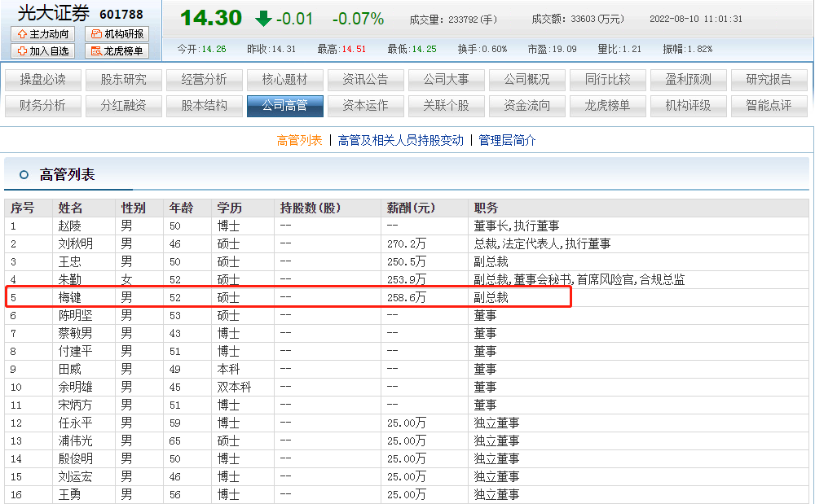Image resolution: width=815 pixels, height=504 pixels.
Task: Select active 公司高管 tab
Action: point(284,106)
